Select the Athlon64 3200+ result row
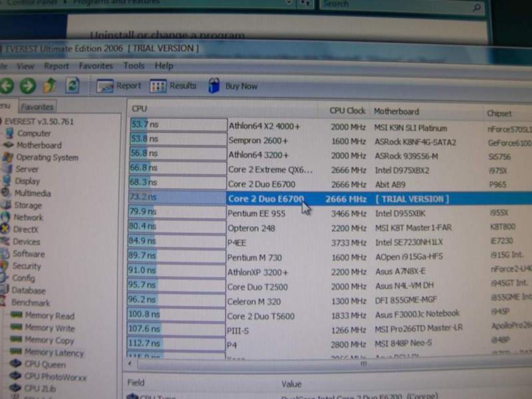 [x=330, y=155]
